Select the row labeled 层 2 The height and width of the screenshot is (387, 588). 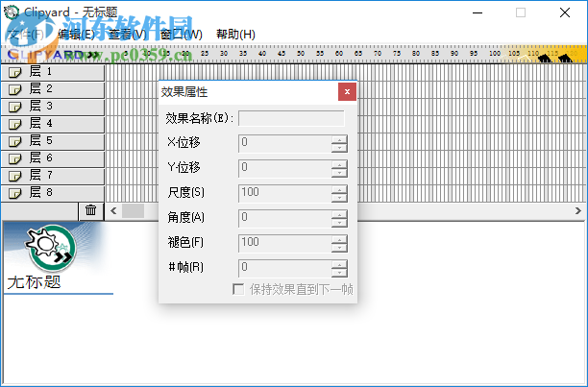pos(53,89)
